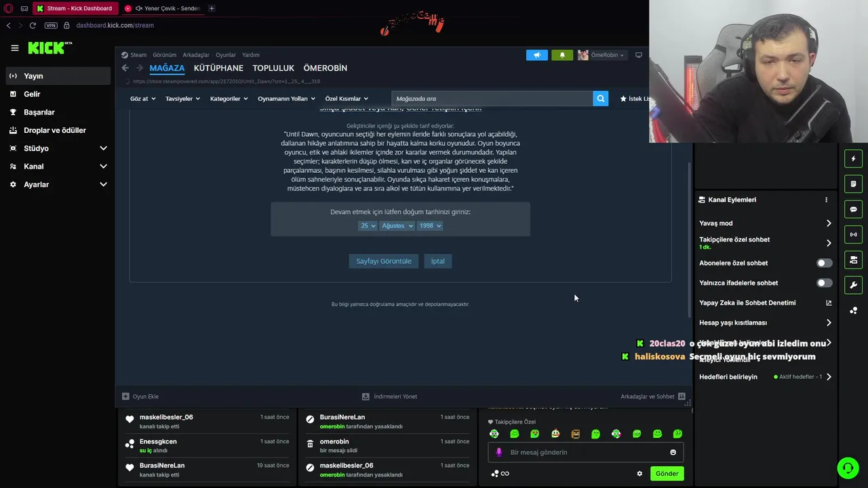Click the Steam big picture monitor icon

coord(638,55)
